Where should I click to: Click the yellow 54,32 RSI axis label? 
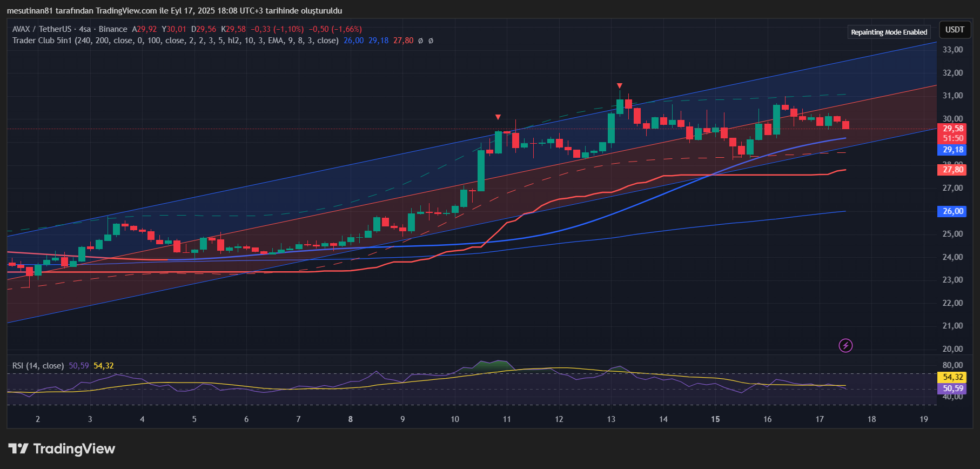953,377
